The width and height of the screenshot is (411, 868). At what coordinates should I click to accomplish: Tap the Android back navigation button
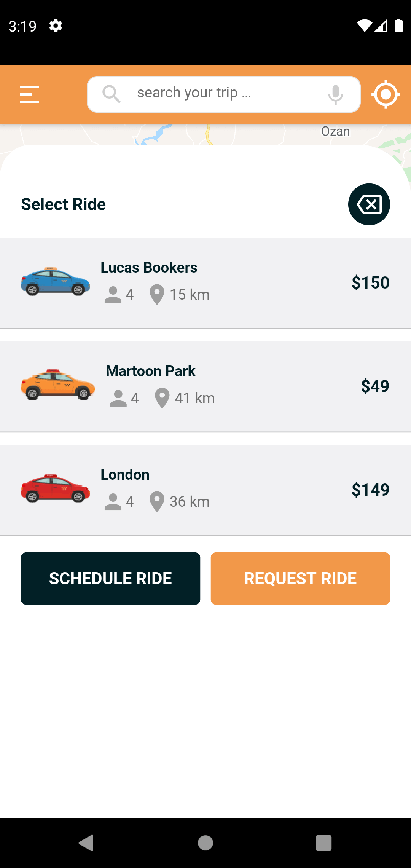[86, 843]
